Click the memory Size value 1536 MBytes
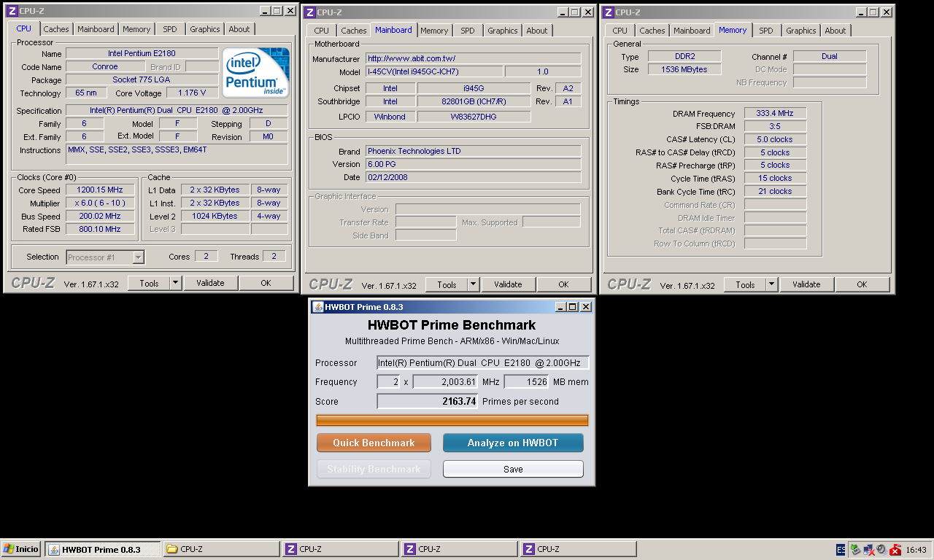The width and height of the screenshot is (934, 560). click(x=684, y=69)
